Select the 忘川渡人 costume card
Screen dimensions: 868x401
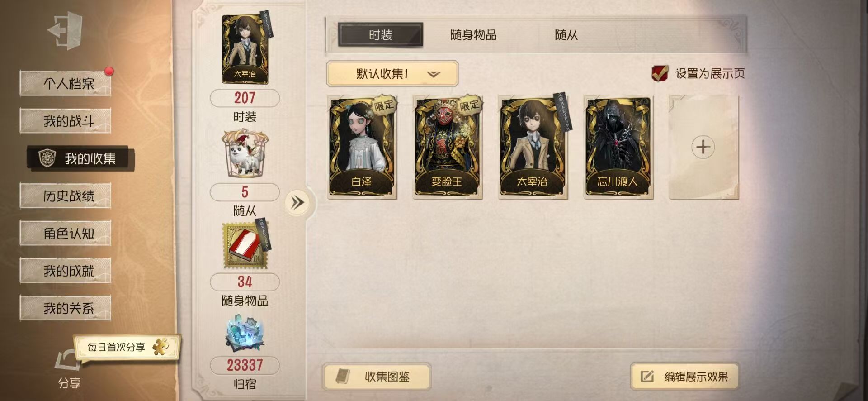point(618,148)
